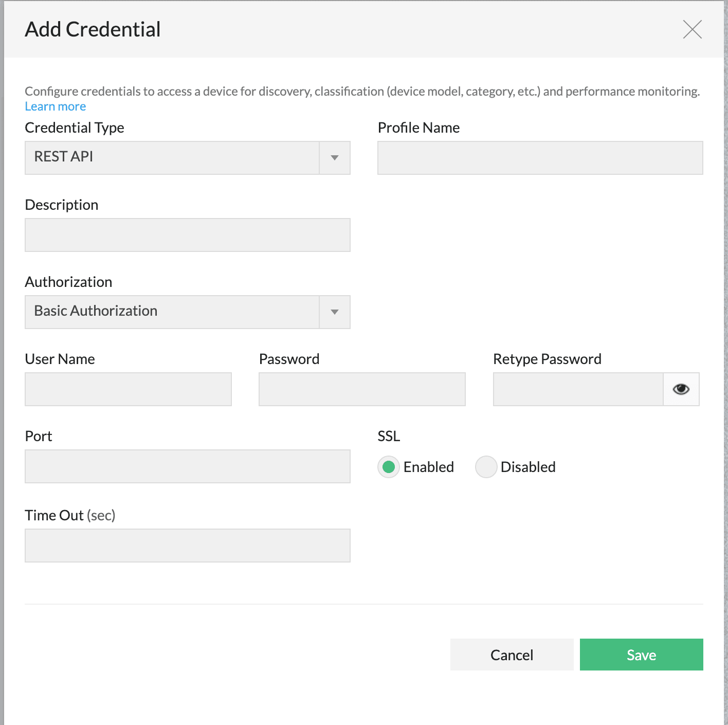Click the User Name input field
Image resolution: width=728 pixels, height=725 pixels.
point(128,389)
